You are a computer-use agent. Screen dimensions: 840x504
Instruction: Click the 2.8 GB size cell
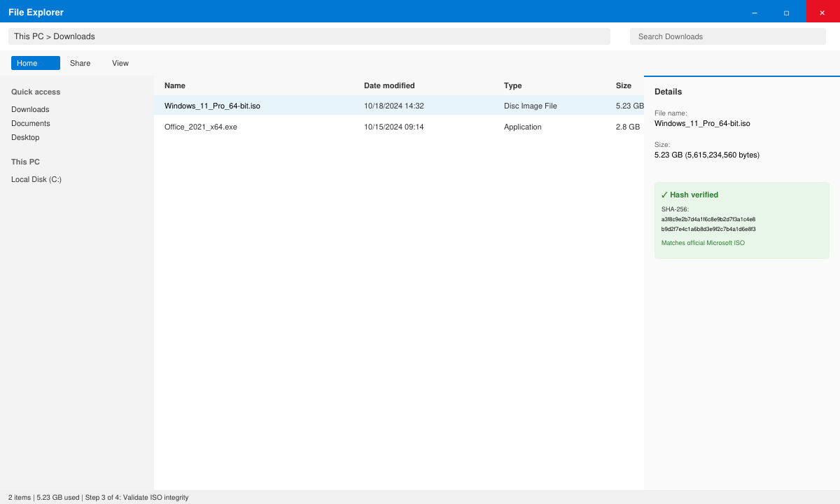(628, 127)
